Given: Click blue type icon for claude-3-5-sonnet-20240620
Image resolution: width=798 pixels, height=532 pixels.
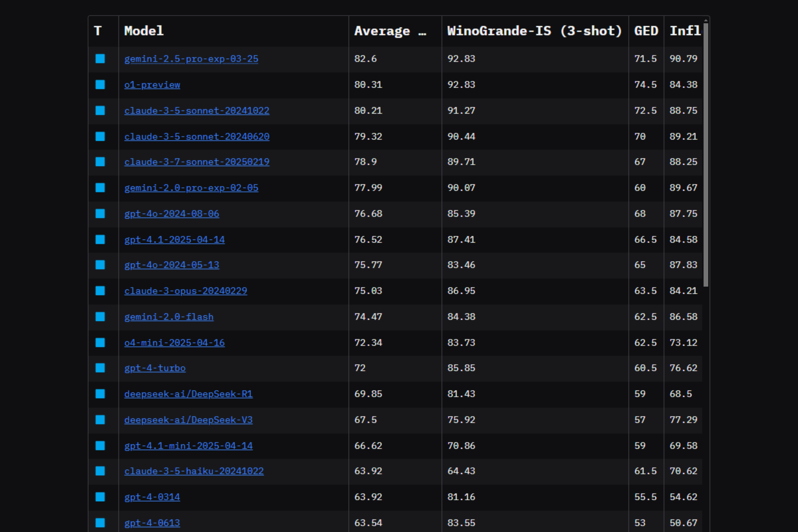Looking at the screenshot, I should click(x=100, y=136).
